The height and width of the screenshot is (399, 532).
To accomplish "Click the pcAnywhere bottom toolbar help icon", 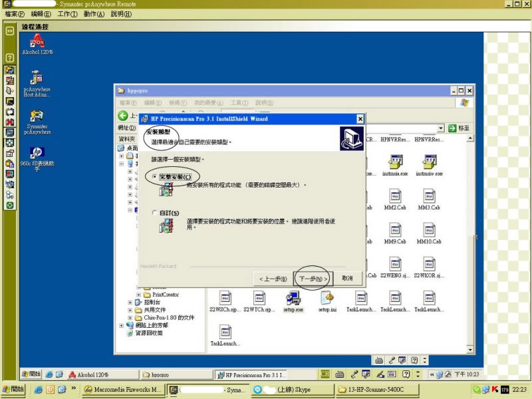I will click(414, 360).
